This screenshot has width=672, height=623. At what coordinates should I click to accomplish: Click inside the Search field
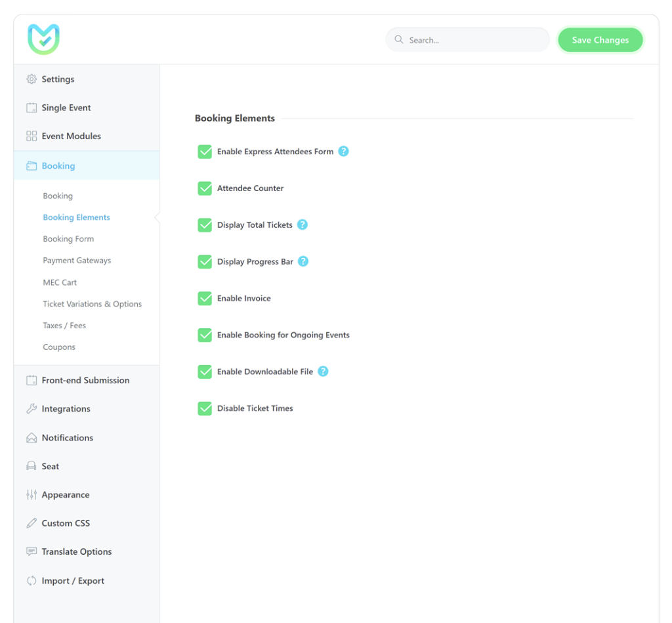coord(467,39)
